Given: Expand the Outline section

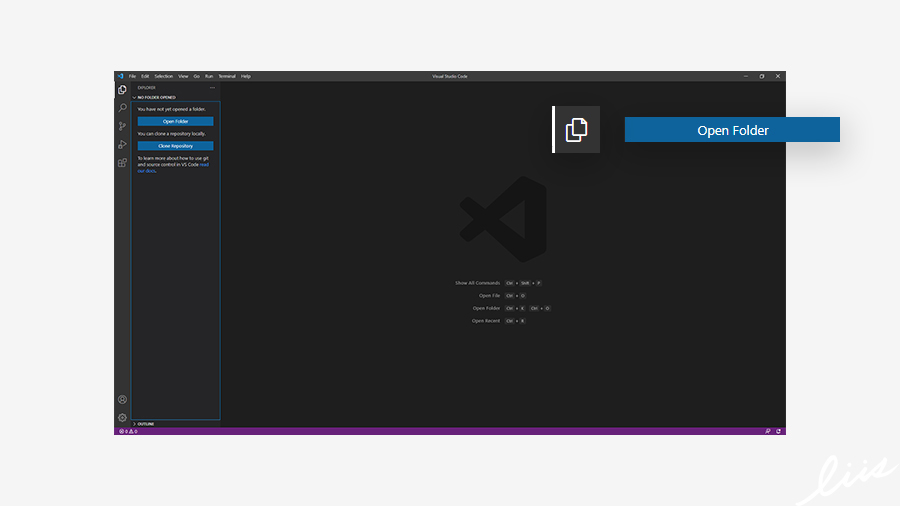Looking at the screenshot, I should click(x=143, y=424).
